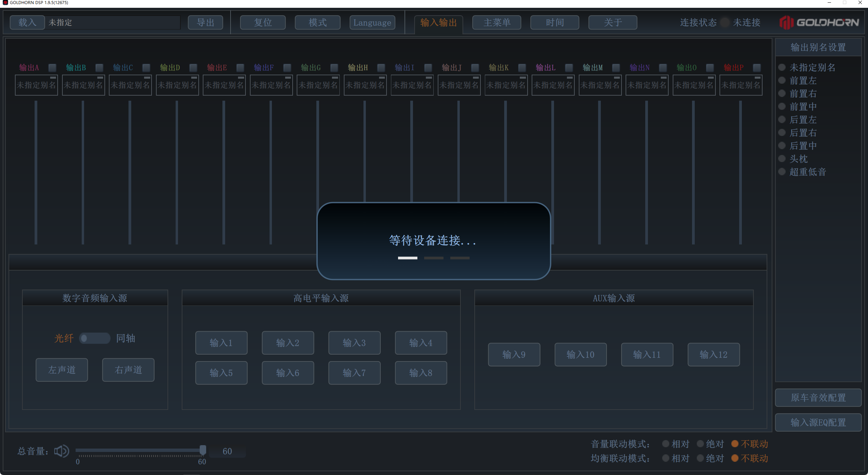Tick the checkbox next to 输出C
Viewport: 868px width, 475px height.
146,67
